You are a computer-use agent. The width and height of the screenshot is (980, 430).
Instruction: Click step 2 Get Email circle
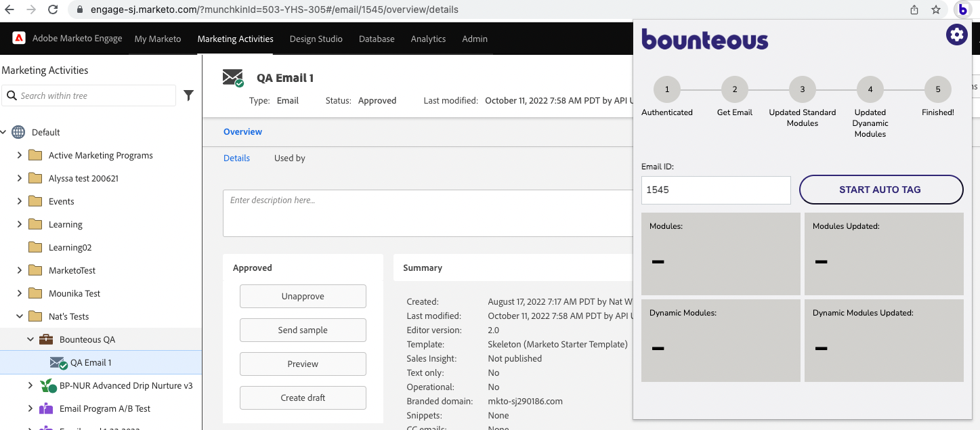pos(735,89)
